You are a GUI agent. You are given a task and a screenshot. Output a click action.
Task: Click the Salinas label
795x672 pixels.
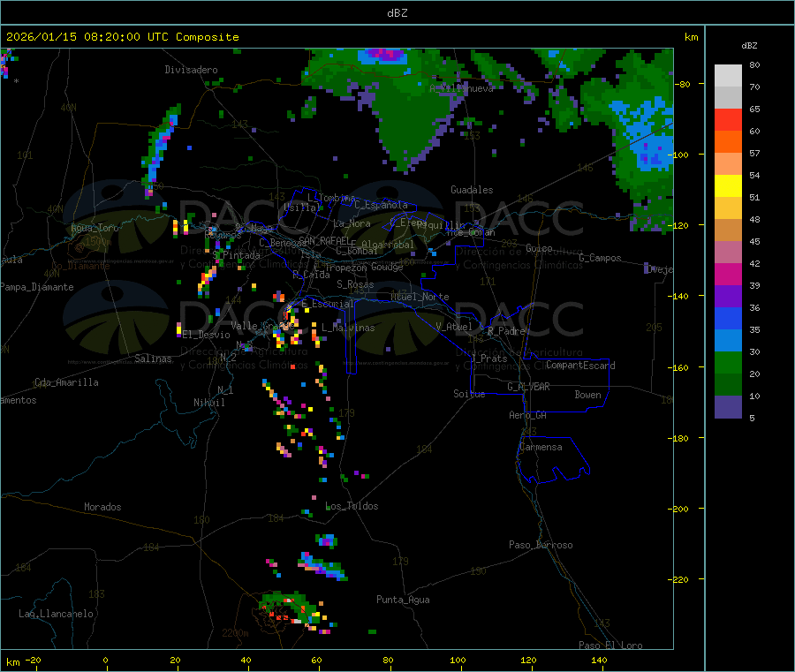153,359
